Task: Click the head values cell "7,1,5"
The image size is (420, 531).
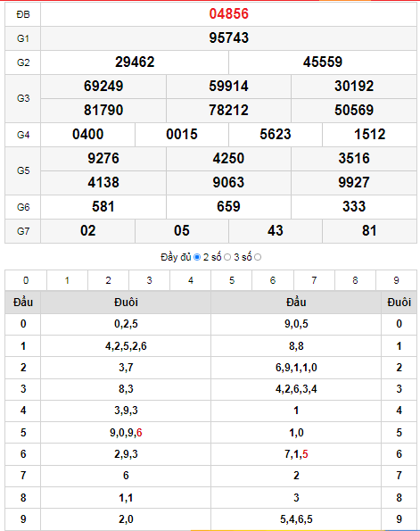Action: coord(296,454)
